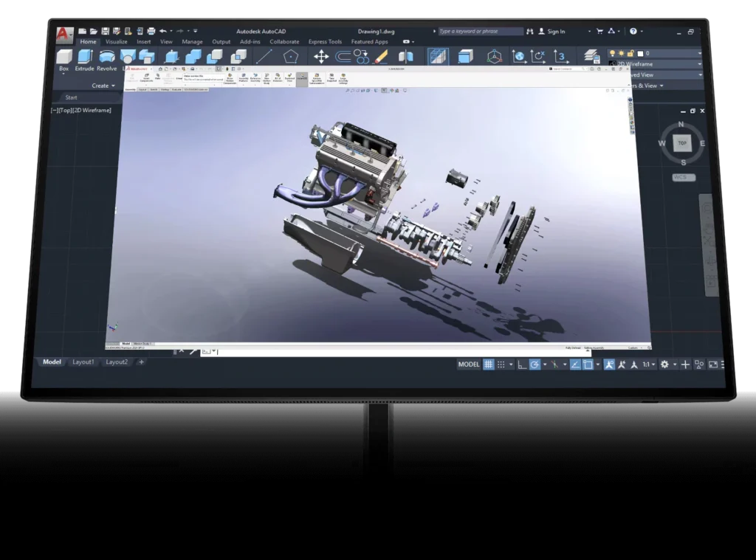Click the New drawing icon in quick access toolbar
Screen dimensions: 756x560
83,31
